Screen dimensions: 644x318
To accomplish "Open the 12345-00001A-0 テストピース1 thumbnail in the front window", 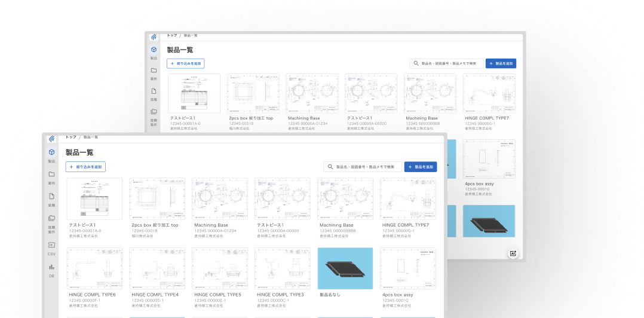I will (94, 199).
